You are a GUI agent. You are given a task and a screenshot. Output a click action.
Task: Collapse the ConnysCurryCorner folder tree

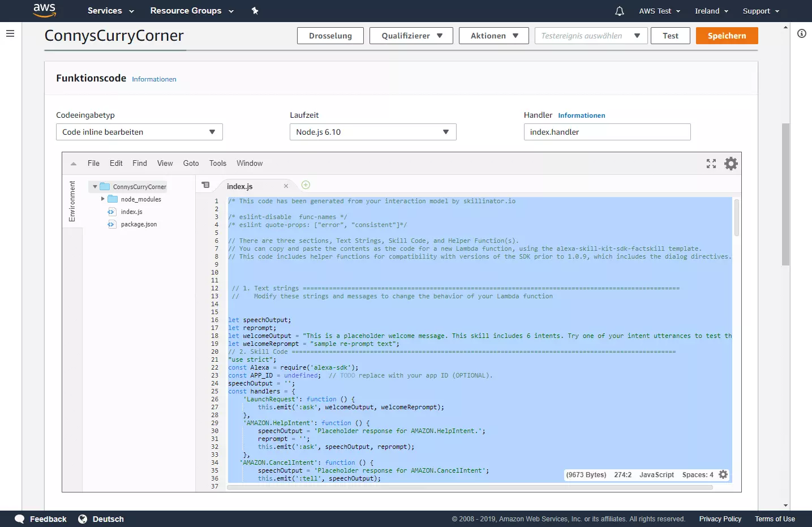point(95,187)
